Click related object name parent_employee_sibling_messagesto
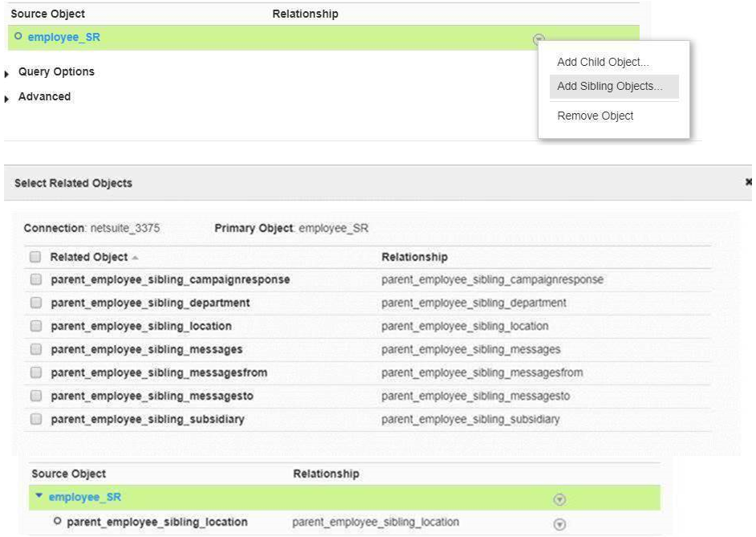Image resolution: width=756 pixels, height=537 pixels. 152,396
